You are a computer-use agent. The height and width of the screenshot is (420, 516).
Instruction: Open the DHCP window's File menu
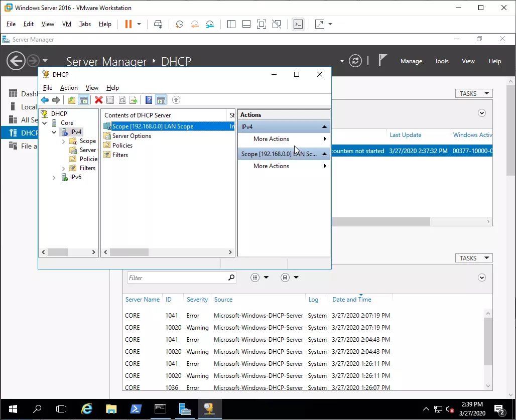click(x=47, y=88)
